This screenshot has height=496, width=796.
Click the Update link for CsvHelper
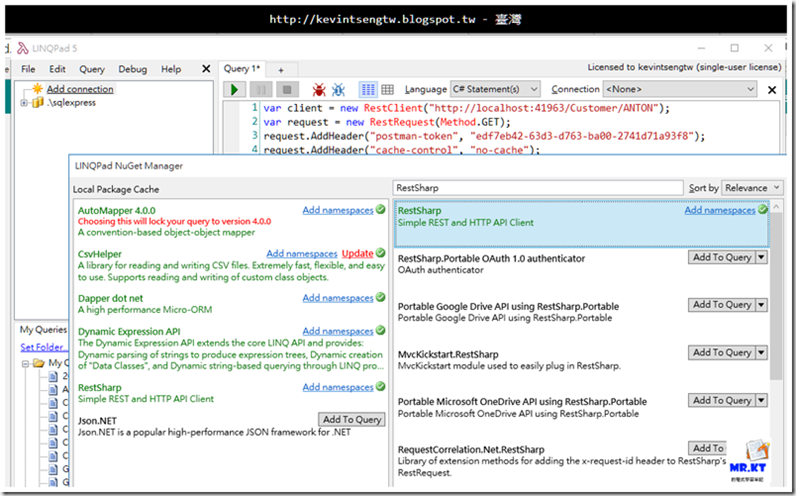[x=357, y=253]
